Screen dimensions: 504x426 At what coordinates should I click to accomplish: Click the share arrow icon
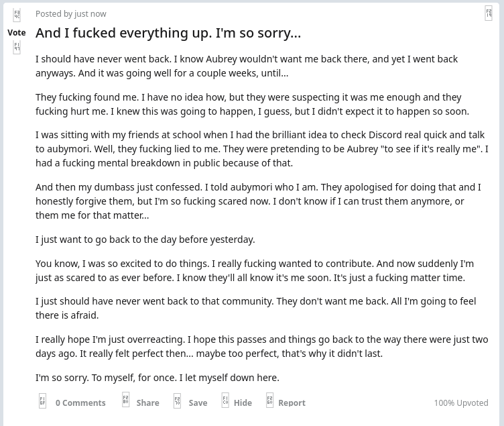coord(125,401)
